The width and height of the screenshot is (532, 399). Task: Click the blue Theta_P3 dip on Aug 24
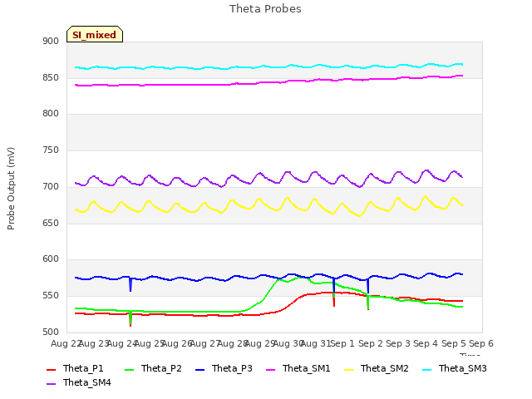click(x=131, y=285)
